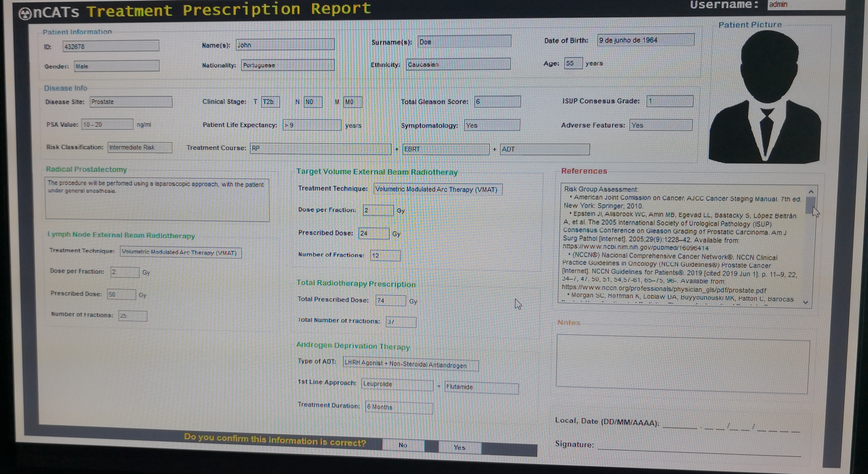
Task: Click the Date of Birth field
Action: tap(646, 40)
